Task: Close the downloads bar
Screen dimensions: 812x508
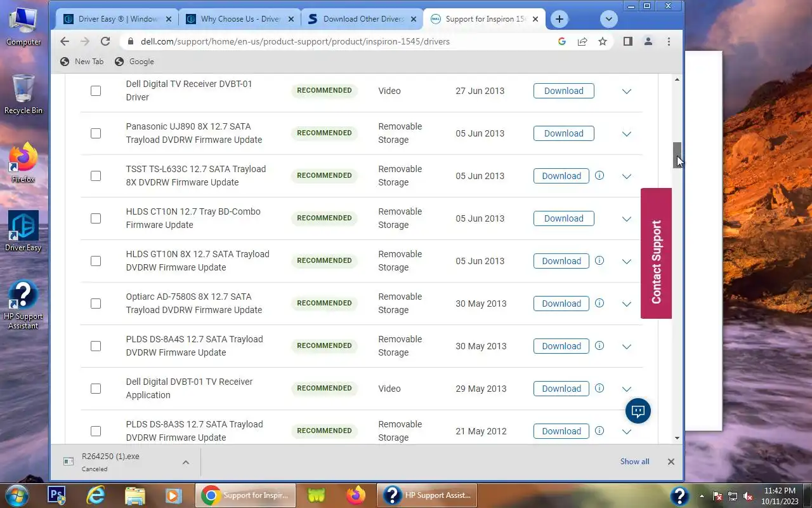Action: coord(671,462)
